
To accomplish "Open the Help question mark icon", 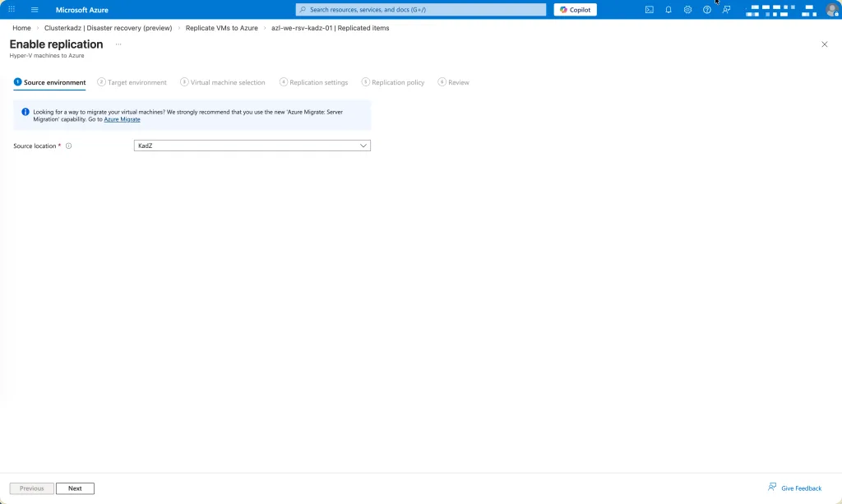I will click(707, 10).
